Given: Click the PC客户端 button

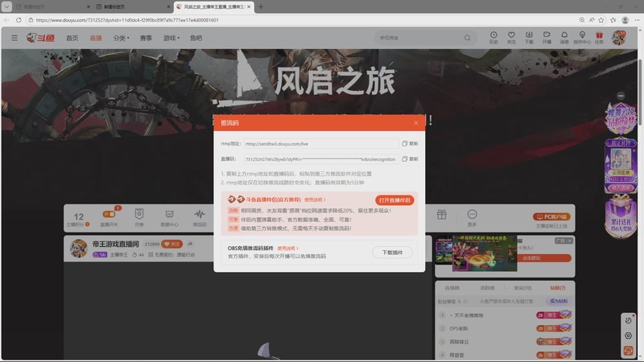Looking at the screenshot, I should pyautogui.click(x=551, y=216).
